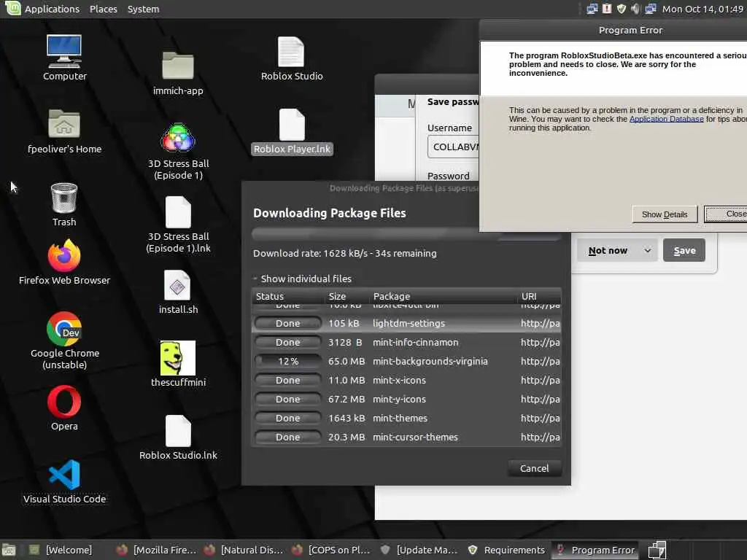Click the volume speaker tray icon
Image resolution: width=747 pixels, height=560 pixels.
[635, 9]
